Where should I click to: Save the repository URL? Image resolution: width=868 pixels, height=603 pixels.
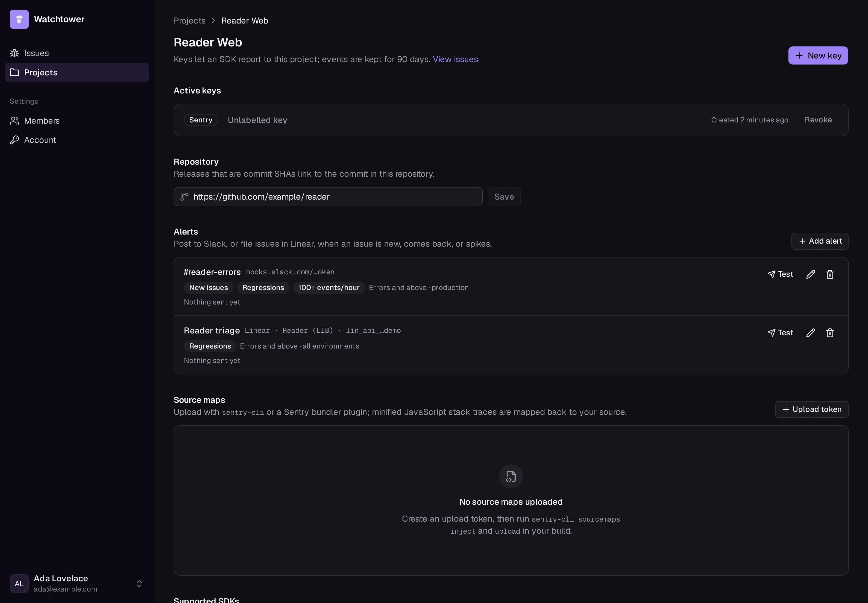coord(504,197)
